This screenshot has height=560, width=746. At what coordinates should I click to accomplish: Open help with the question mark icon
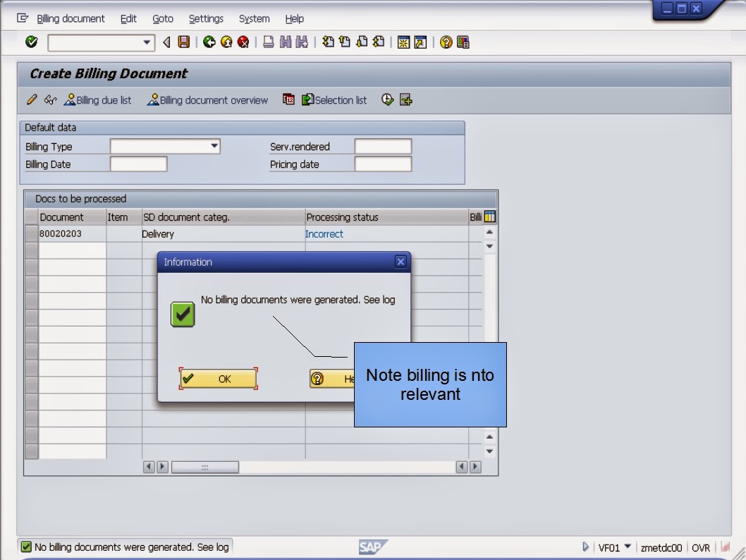[446, 42]
